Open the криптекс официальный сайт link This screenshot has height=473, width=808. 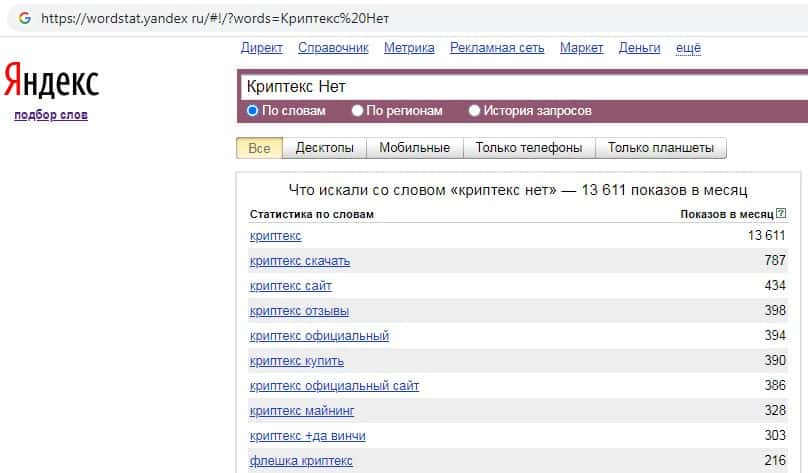(x=334, y=386)
